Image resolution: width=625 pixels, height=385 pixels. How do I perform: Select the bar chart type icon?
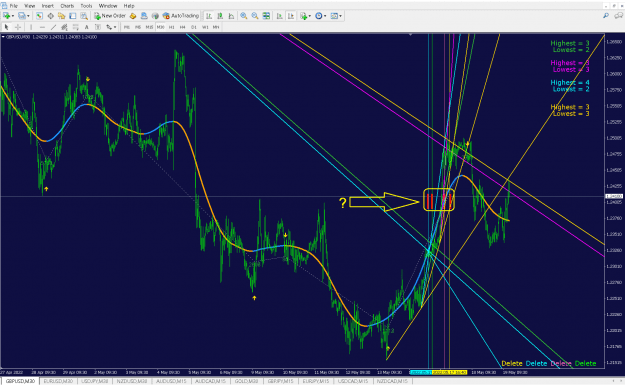tap(209, 16)
